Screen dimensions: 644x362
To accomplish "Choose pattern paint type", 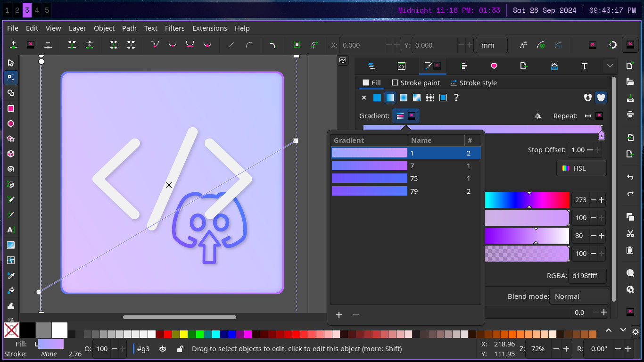I will [430, 98].
